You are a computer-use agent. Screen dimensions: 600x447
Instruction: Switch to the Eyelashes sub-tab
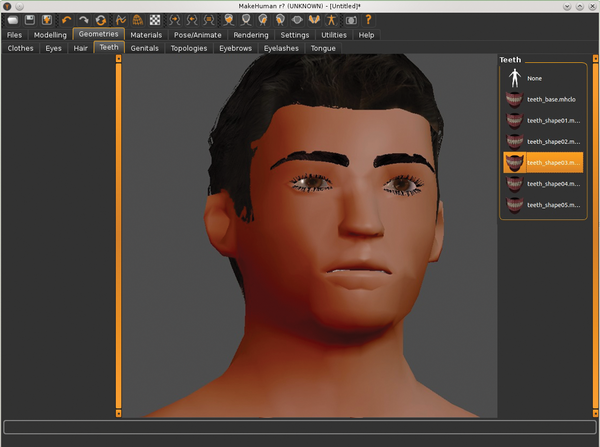281,48
